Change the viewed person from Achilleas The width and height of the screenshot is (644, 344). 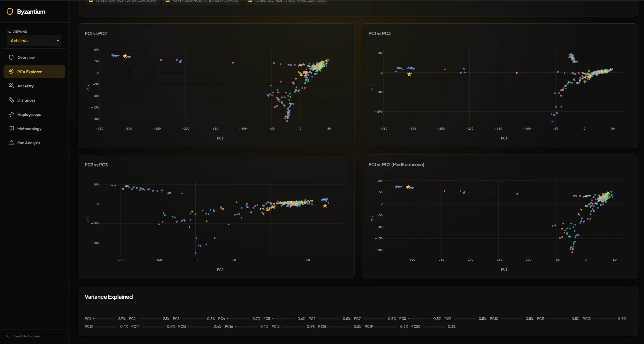[x=34, y=40]
